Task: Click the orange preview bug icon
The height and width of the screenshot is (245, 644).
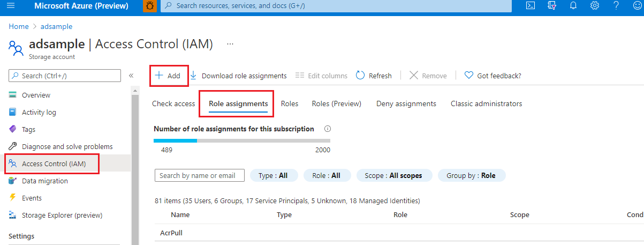Action: point(150,6)
